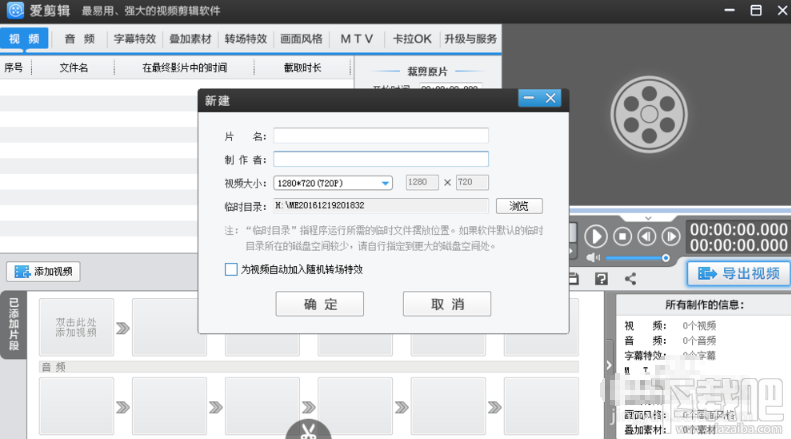Collapse the preview panel chevron
The width and height of the screenshot is (791, 439).
point(648,218)
